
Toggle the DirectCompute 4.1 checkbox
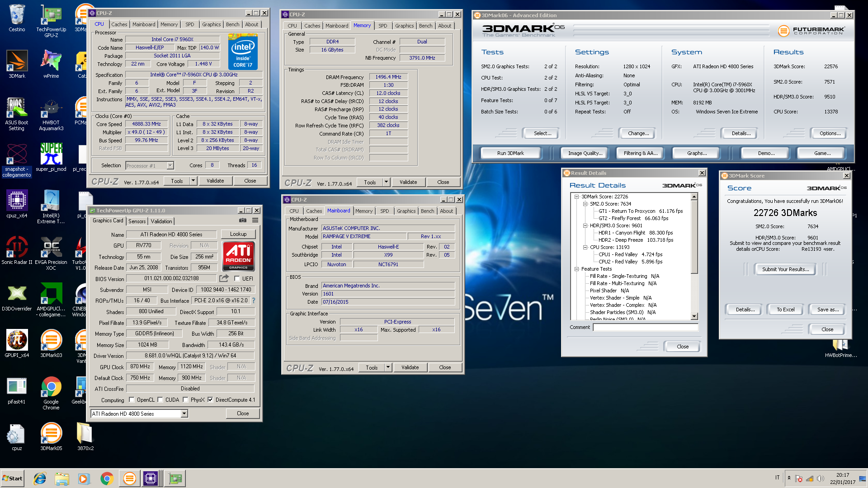210,400
